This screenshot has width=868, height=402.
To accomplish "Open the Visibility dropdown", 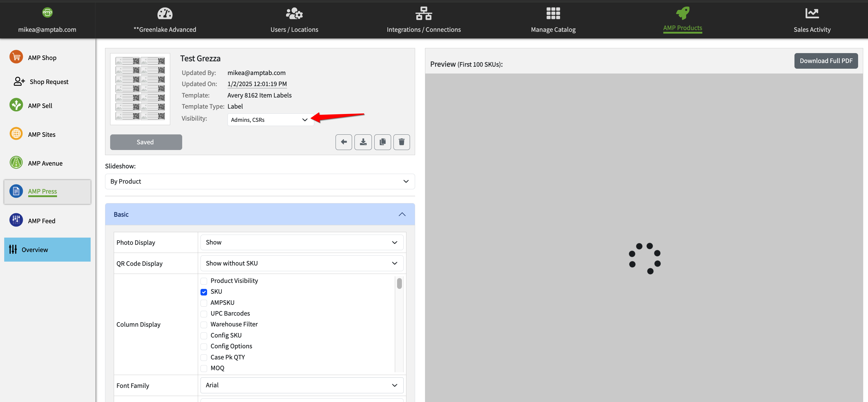I will 270,120.
